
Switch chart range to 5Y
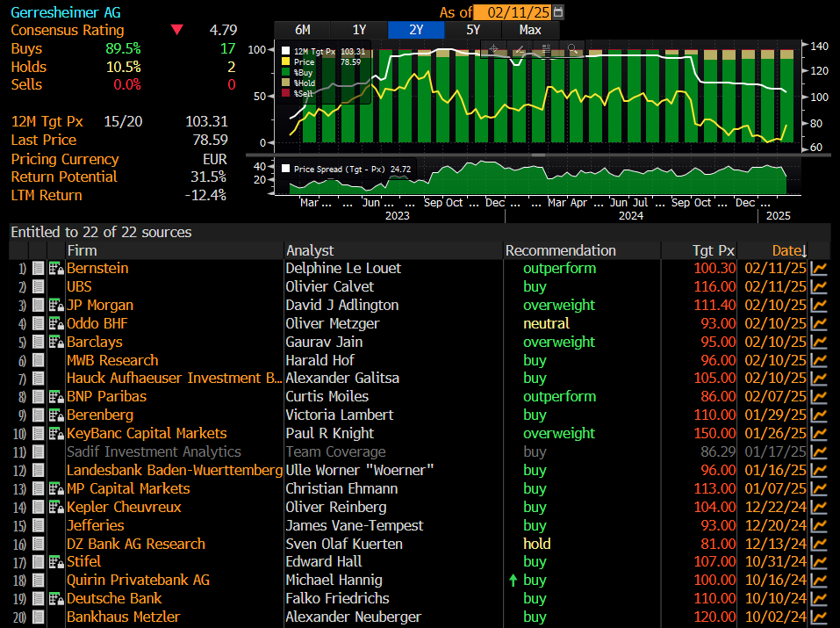(473, 30)
